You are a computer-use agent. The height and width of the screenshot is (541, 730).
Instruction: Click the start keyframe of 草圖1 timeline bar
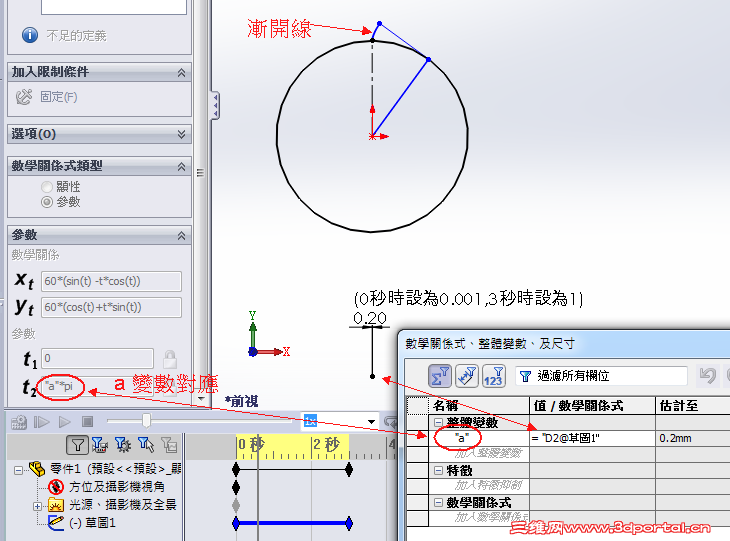(236, 523)
